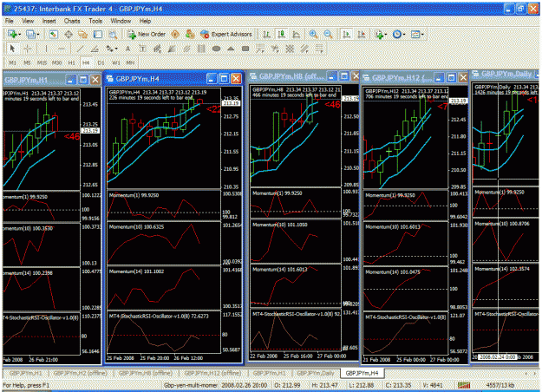Toggle Bar Chart display mode
Image resolution: width=542 pixels, height=392 pixels.
click(266, 34)
